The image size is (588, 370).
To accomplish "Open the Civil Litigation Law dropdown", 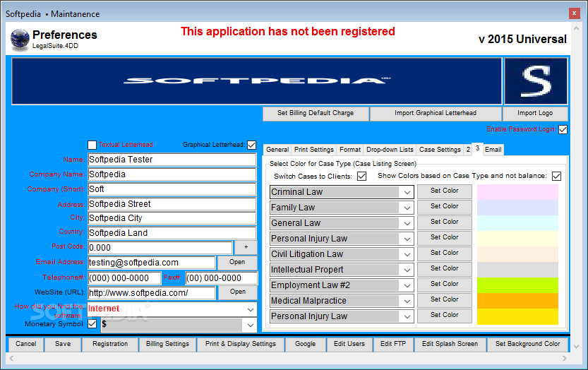I will coord(407,254).
